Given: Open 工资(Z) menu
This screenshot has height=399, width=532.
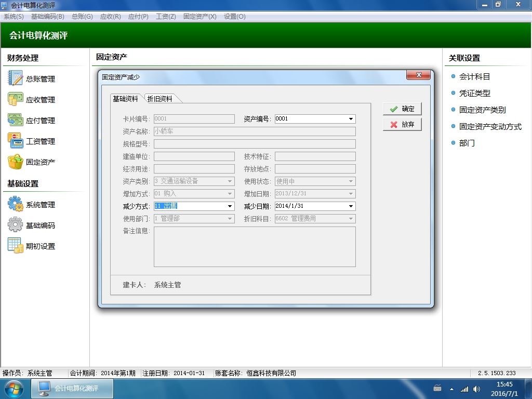Looking at the screenshot, I should [x=166, y=16].
